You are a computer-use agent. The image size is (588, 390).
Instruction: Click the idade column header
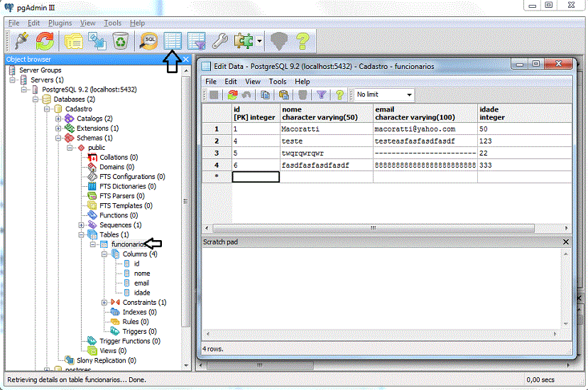(525, 113)
